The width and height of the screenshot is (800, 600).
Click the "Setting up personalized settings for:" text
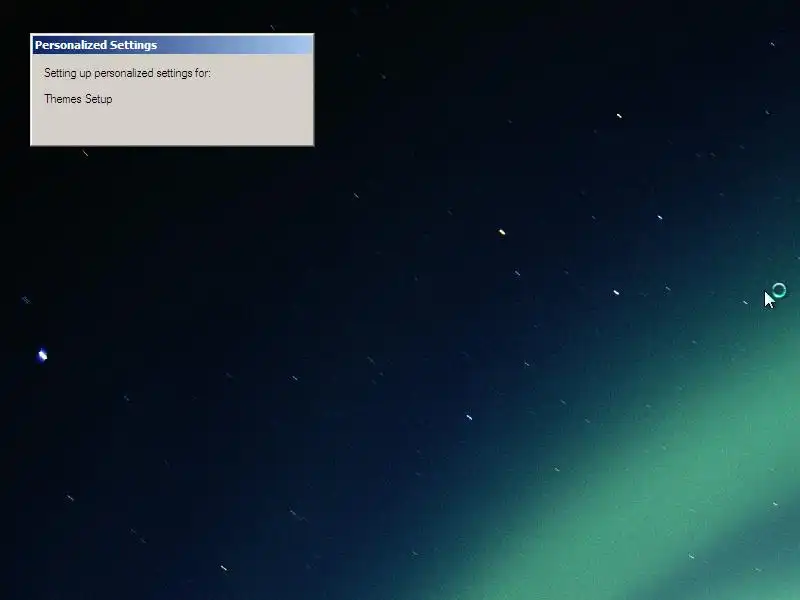[127, 73]
